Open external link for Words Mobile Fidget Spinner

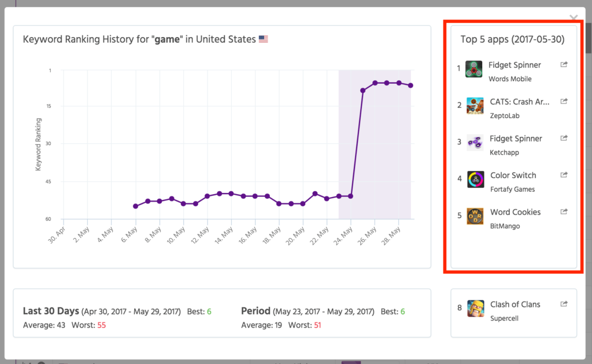pyautogui.click(x=564, y=65)
